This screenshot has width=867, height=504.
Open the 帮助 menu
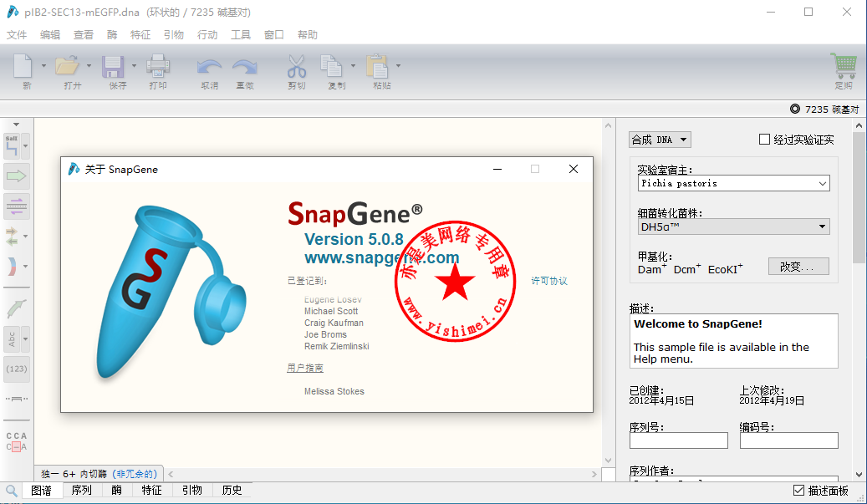[x=308, y=35]
